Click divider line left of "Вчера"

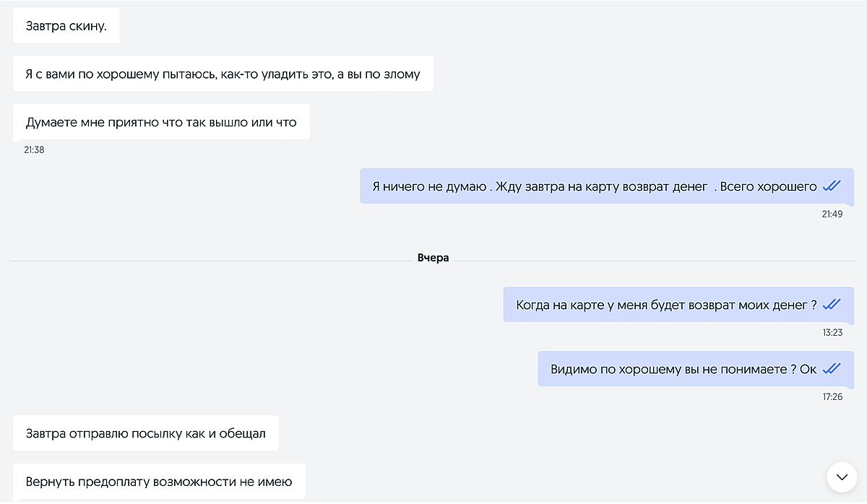[210, 258]
